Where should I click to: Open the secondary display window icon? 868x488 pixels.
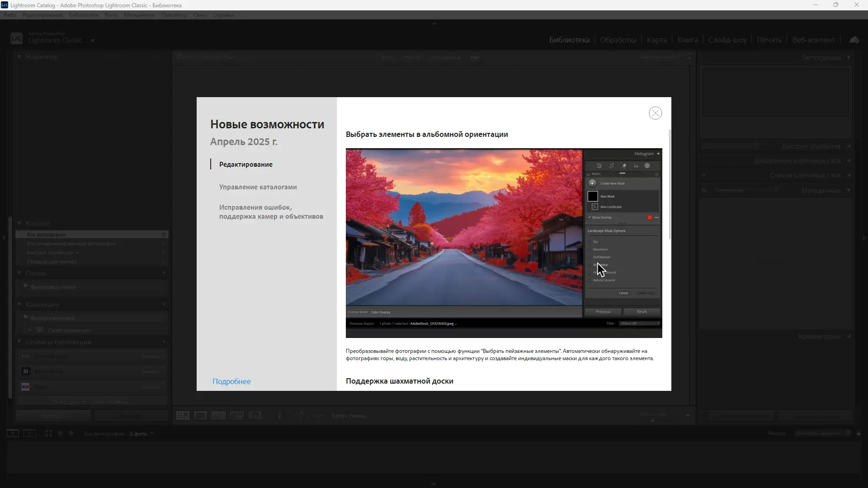click(x=30, y=433)
